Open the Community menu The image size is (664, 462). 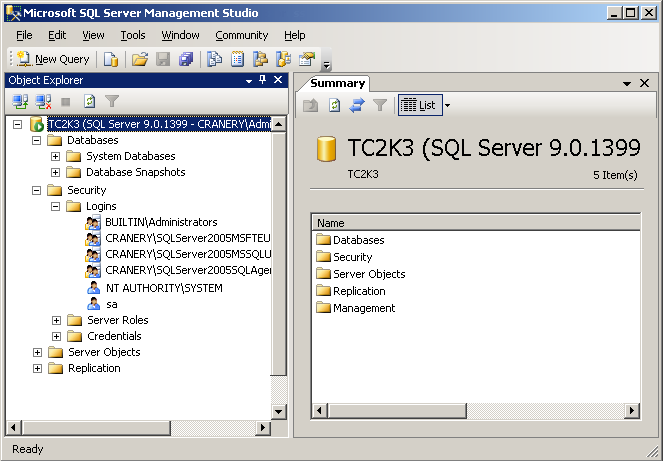pyautogui.click(x=242, y=36)
